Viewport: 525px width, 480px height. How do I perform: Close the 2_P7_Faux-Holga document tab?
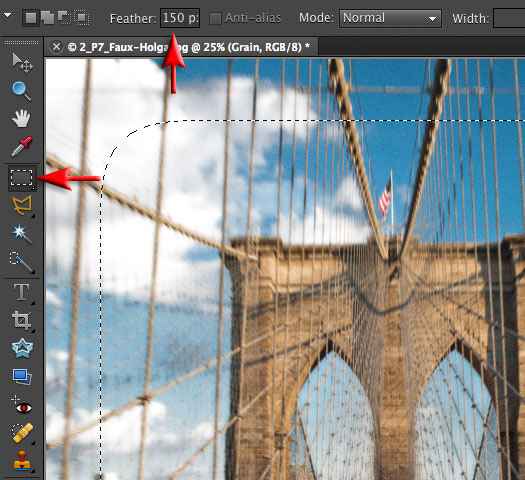point(57,47)
